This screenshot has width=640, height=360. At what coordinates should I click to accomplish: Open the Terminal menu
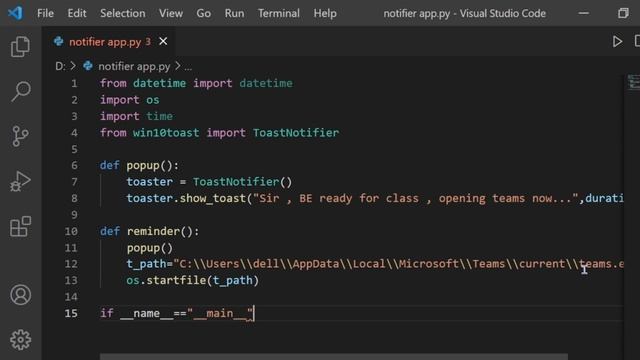pyautogui.click(x=278, y=13)
